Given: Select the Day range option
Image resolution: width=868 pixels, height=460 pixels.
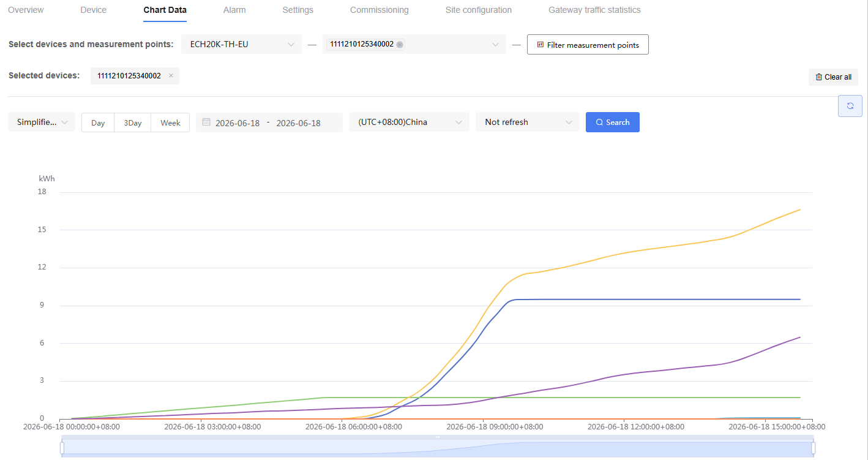Looking at the screenshot, I should click(98, 123).
